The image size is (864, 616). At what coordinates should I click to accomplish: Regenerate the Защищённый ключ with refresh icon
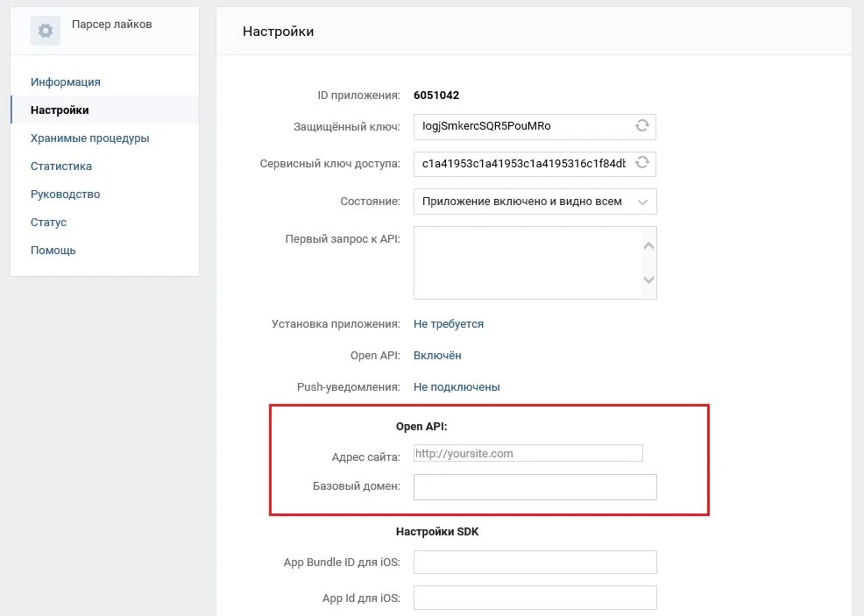pyautogui.click(x=642, y=126)
